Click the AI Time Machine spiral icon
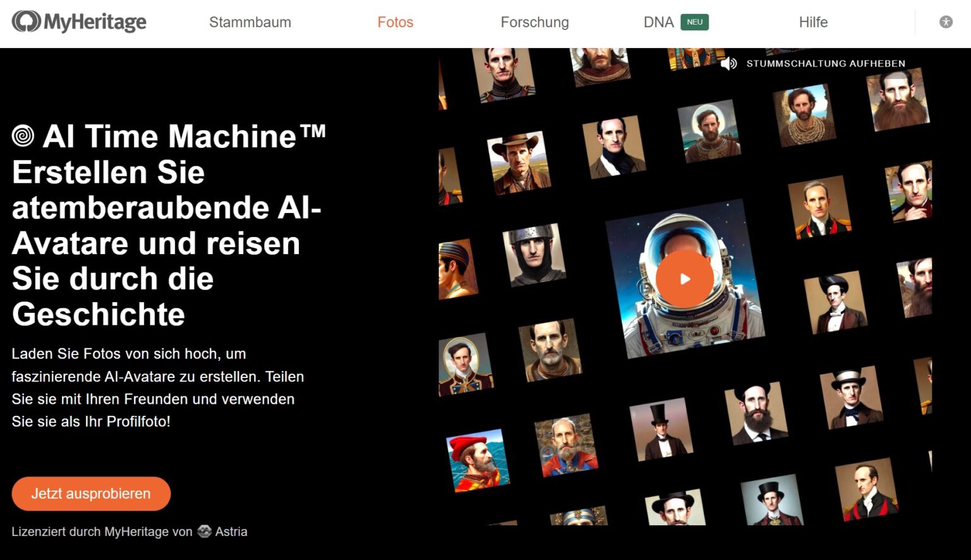Screen dimensions: 971x560 point(21,135)
